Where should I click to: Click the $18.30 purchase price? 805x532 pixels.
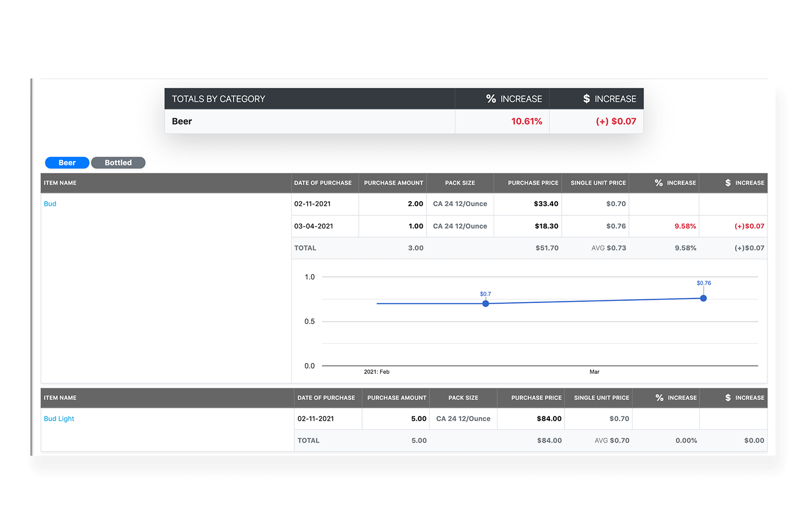(x=546, y=226)
